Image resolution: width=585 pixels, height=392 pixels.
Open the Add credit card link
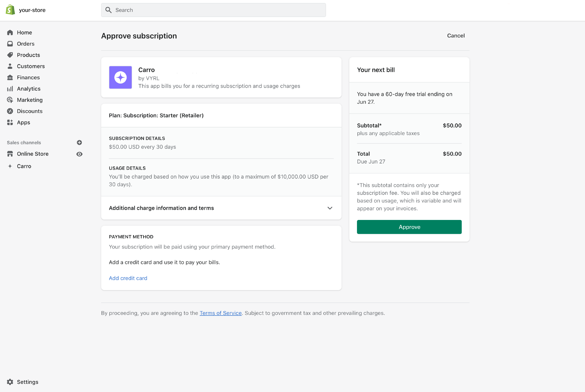coord(128,278)
